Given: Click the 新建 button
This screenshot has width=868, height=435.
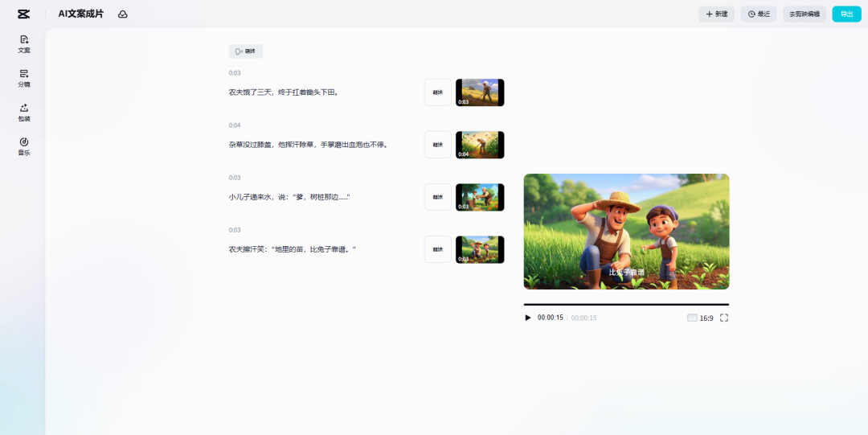Looking at the screenshot, I should 716,14.
